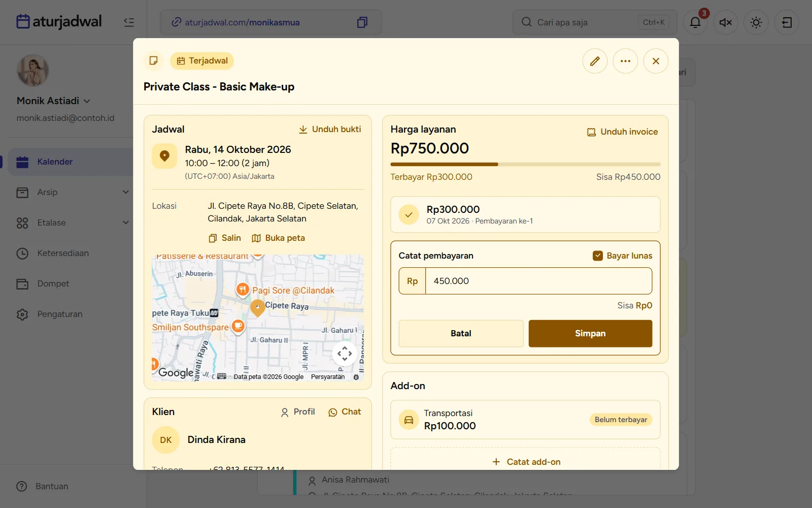The width and height of the screenshot is (812, 508).
Task: Open the more options ellipsis button
Action: click(x=625, y=61)
